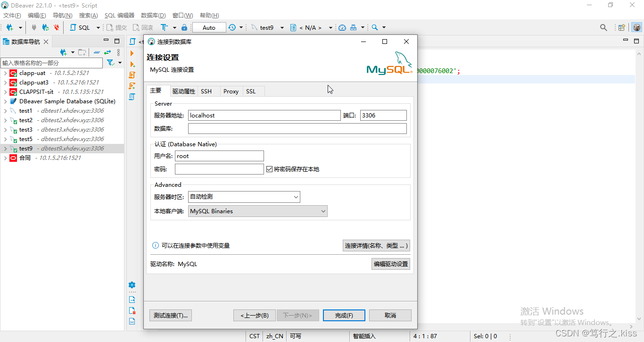The image size is (644, 342).
Task: Click the collapse-all icon in database navigator
Action: (97, 52)
